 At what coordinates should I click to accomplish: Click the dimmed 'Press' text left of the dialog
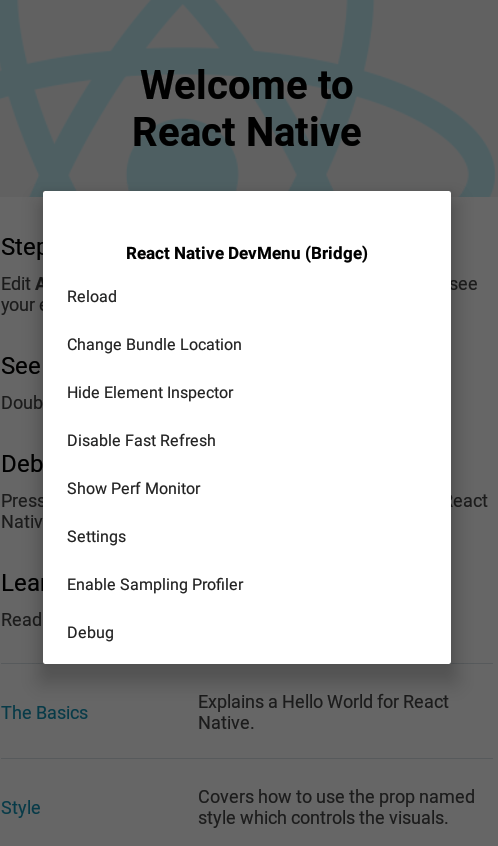tap(22, 501)
